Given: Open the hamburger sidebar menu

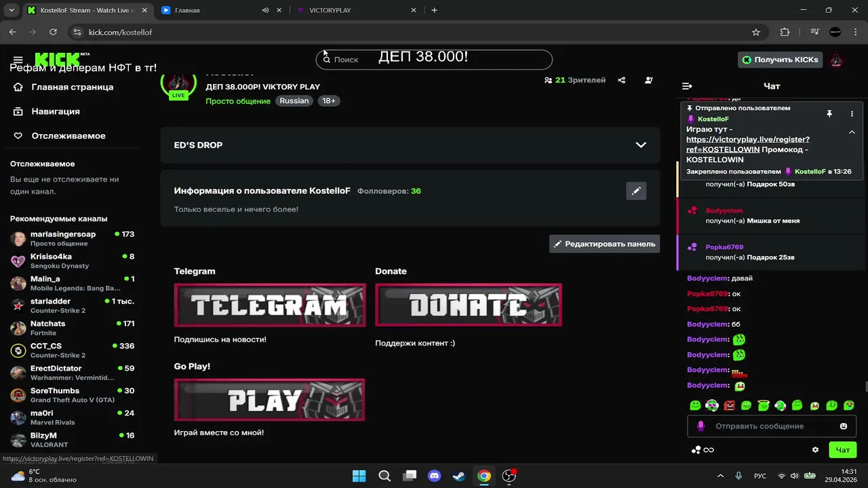Looking at the screenshot, I should tap(18, 60).
